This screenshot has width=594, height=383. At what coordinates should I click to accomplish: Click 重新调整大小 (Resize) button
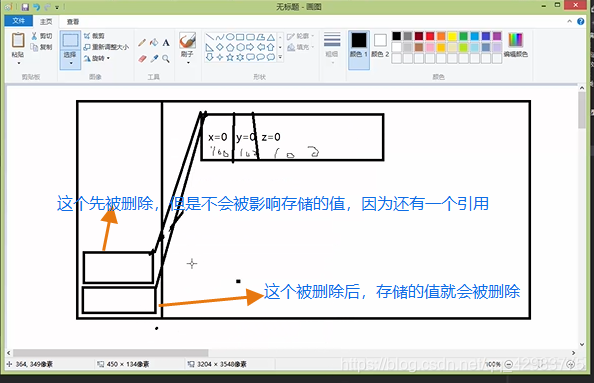click(106, 47)
